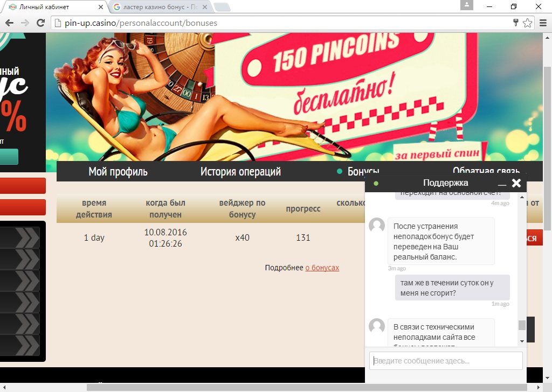Image resolution: width=552 pixels, height=392 pixels.
Task: Click support message 'В связи с техническими'
Action: click(441, 333)
